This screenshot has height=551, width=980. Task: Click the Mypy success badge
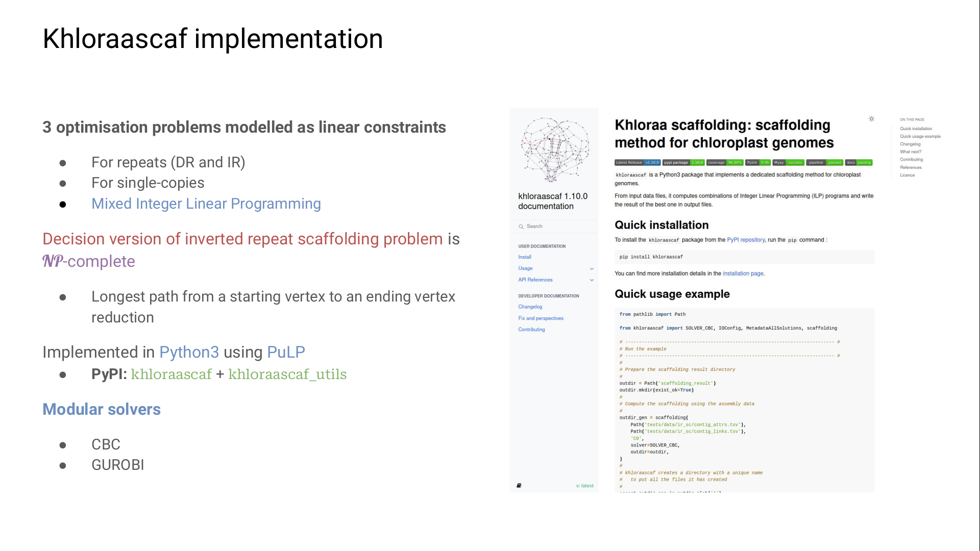pyautogui.click(x=788, y=163)
